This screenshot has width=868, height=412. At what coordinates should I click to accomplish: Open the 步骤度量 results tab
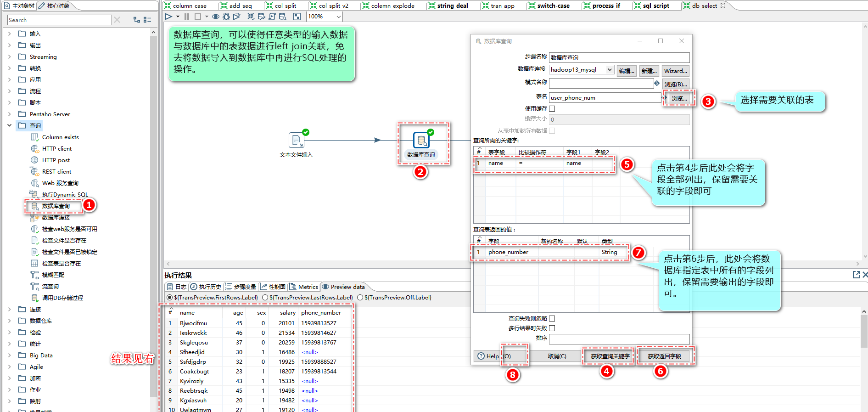coord(241,287)
